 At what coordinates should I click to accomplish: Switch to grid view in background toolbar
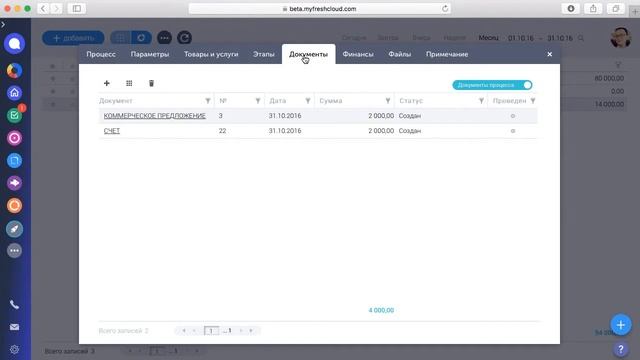pyautogui.click(x=120, y=38)
